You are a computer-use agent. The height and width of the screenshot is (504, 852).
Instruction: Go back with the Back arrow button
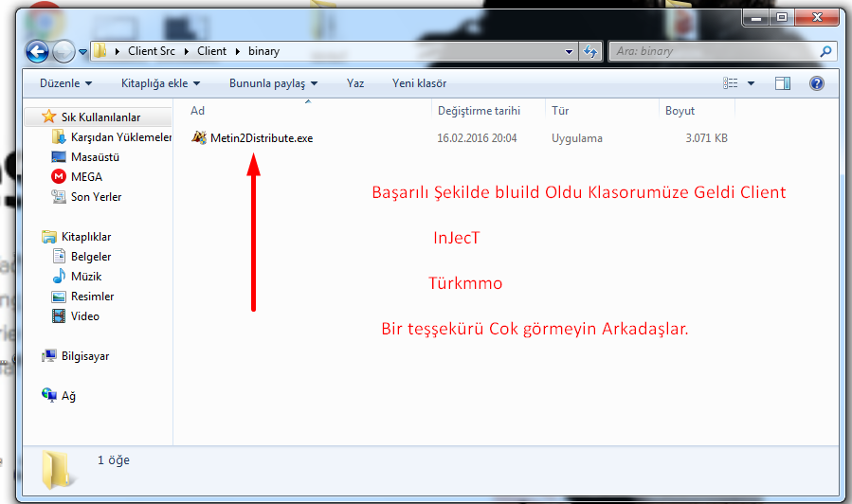coord(37,51)
